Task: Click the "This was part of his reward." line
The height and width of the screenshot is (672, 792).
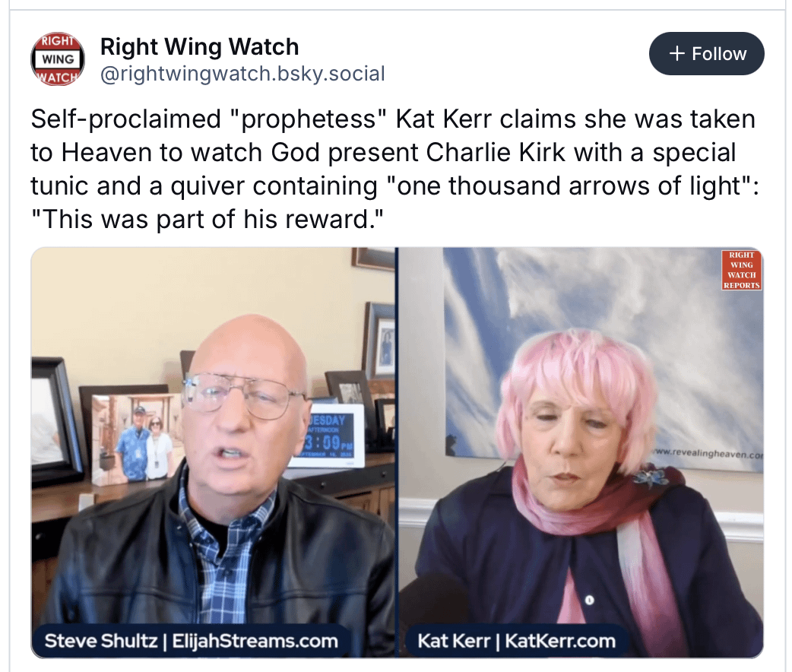Action: coord(207,219)
